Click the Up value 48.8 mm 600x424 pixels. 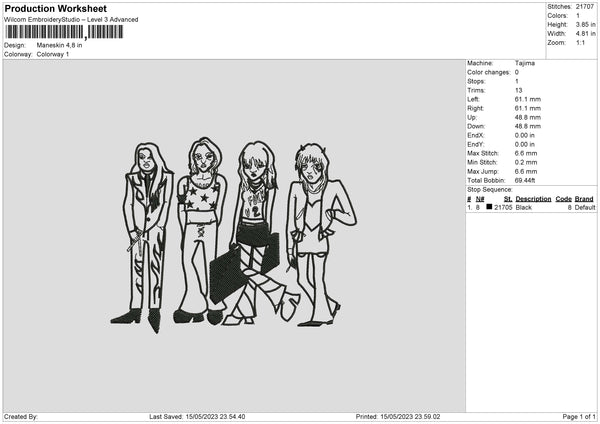click(528, 117)
